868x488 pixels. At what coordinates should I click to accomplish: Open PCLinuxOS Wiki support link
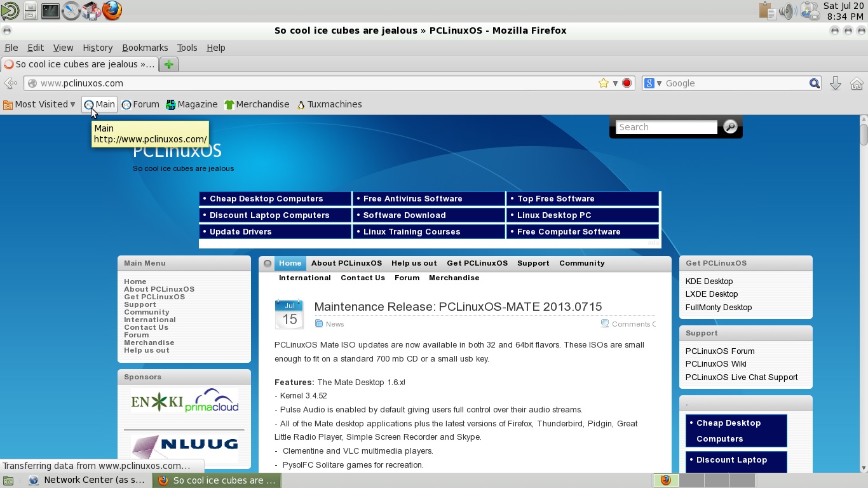tap(716, 364)
